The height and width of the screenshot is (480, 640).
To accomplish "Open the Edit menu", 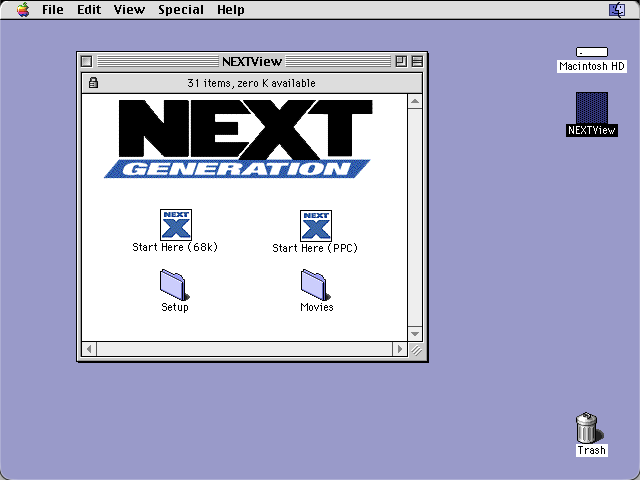I will pos(89,9).
